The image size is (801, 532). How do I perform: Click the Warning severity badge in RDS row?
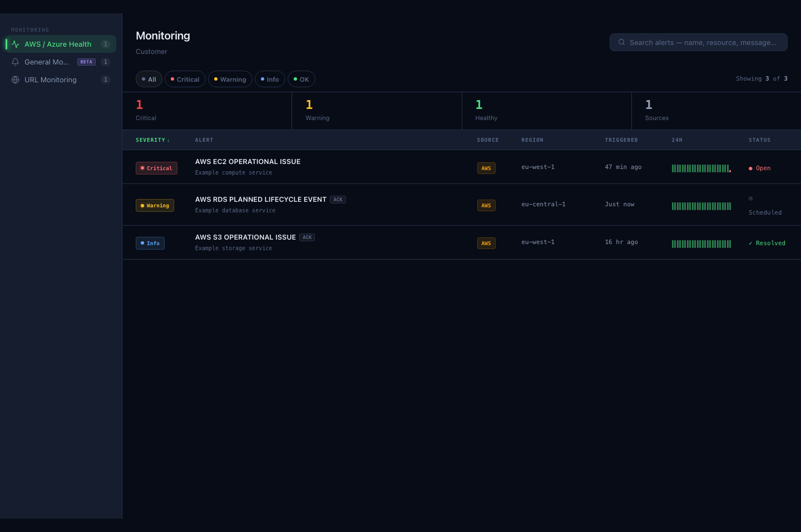coord(155,205)
